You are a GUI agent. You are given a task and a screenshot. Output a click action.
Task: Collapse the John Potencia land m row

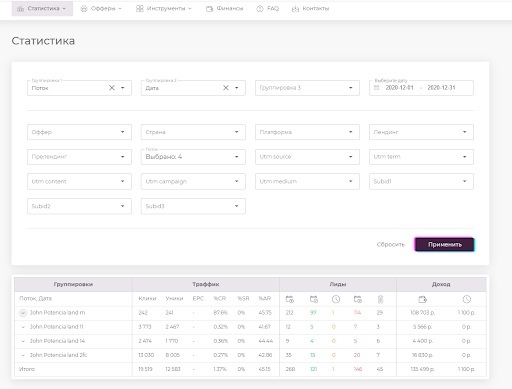point(23,313)
